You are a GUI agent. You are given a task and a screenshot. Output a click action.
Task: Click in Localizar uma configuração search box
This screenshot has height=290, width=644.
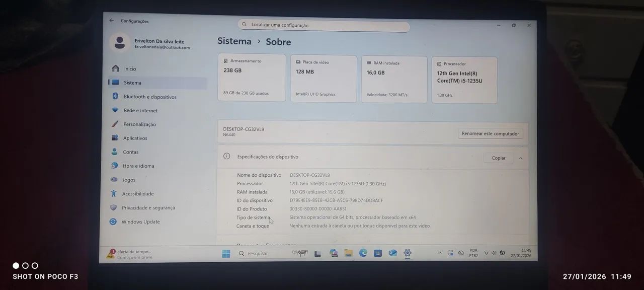click(324, 25)
